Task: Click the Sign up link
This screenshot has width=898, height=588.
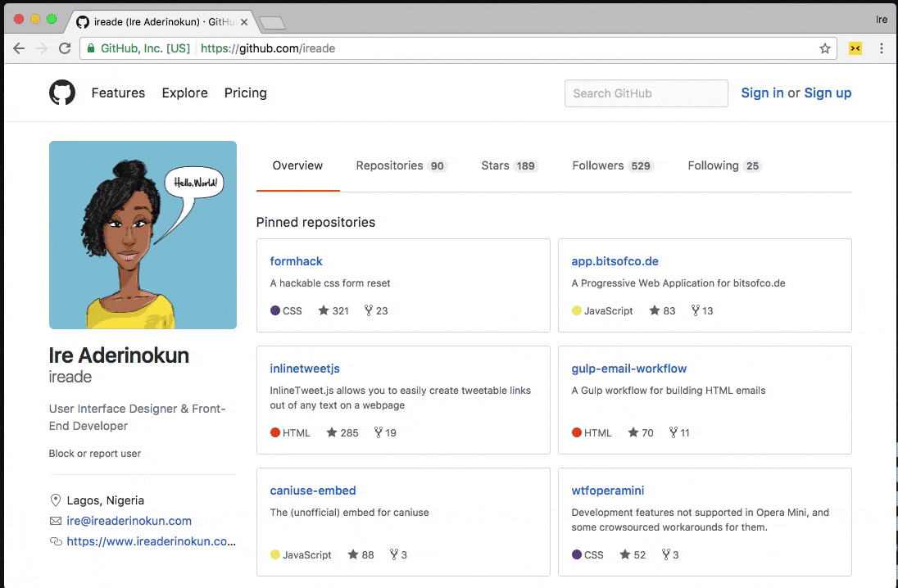Action: [828, 93]
